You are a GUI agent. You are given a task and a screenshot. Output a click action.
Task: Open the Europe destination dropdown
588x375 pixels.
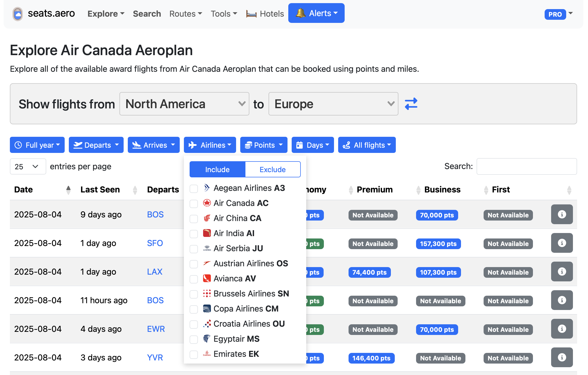pos(333,104)
